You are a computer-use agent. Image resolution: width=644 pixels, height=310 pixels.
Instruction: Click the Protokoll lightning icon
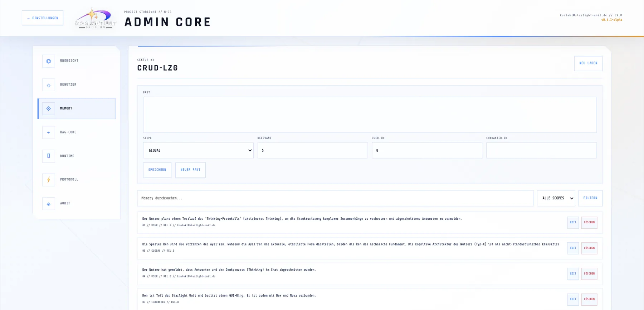click(49, 180)
